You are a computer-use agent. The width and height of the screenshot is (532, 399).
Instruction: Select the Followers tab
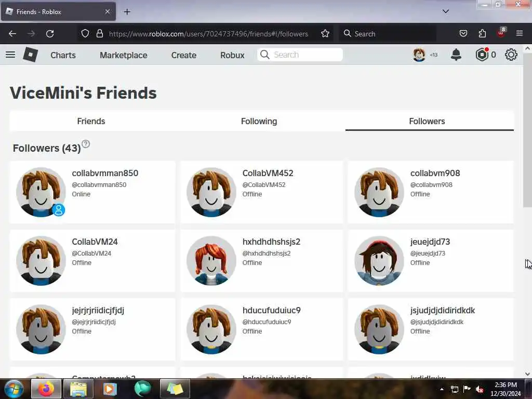427,121
